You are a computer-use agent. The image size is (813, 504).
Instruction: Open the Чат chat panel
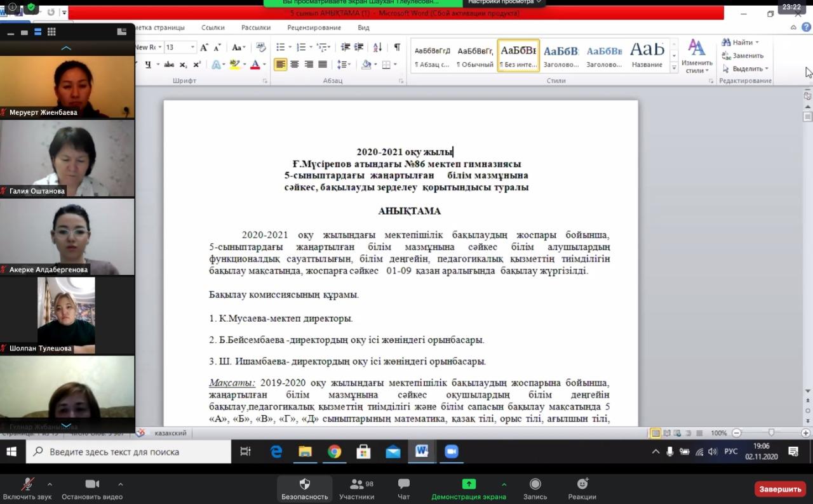point(403,489)
